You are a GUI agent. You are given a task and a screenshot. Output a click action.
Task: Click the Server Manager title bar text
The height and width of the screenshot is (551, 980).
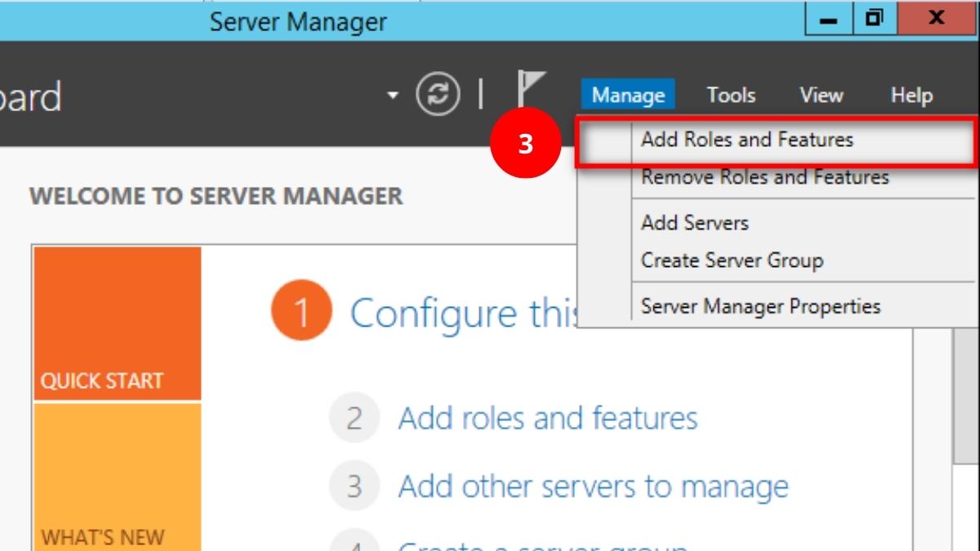click(x=299, y=21)
